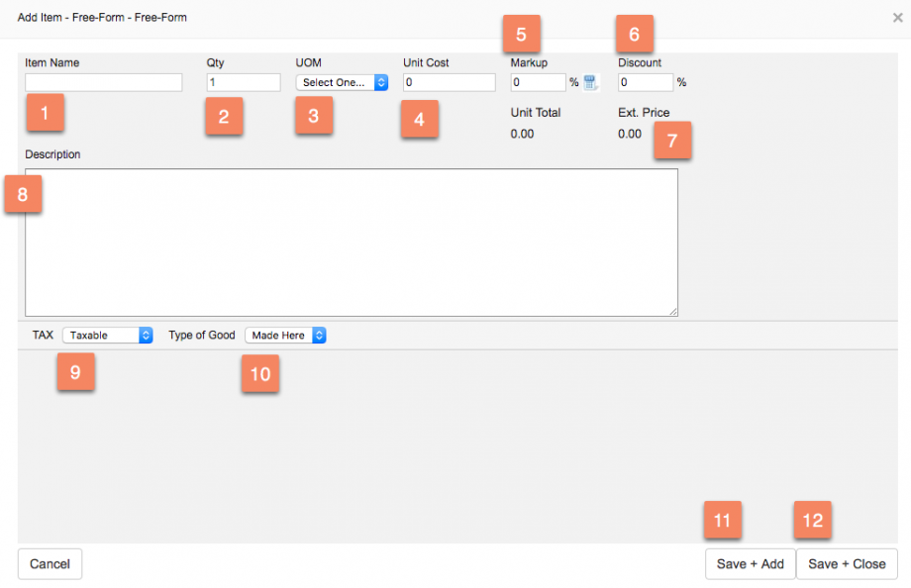This screenshot has height=588, width=911.
Task: Click Save + Add
Action: [750, 564]
